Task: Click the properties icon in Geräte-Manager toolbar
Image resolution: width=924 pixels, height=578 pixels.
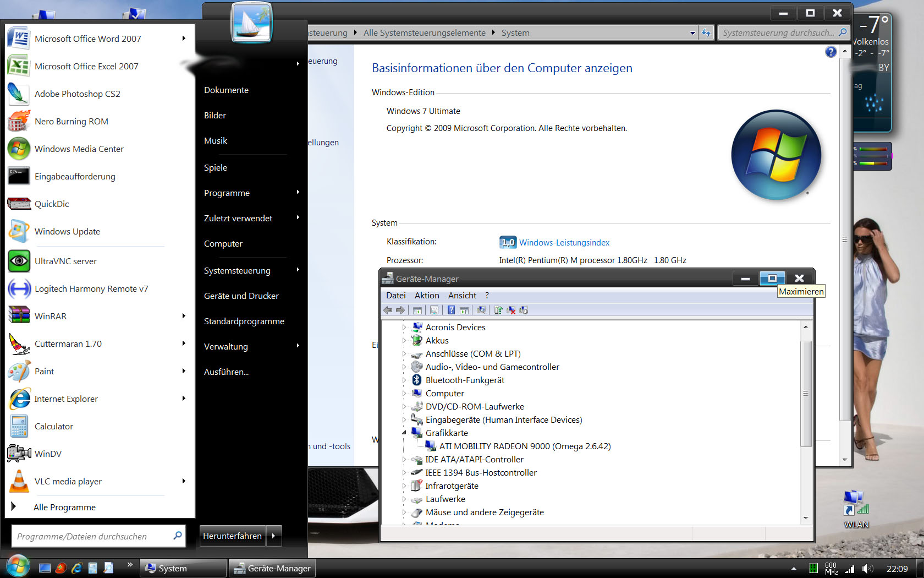Action: click(x=434, y=310)
